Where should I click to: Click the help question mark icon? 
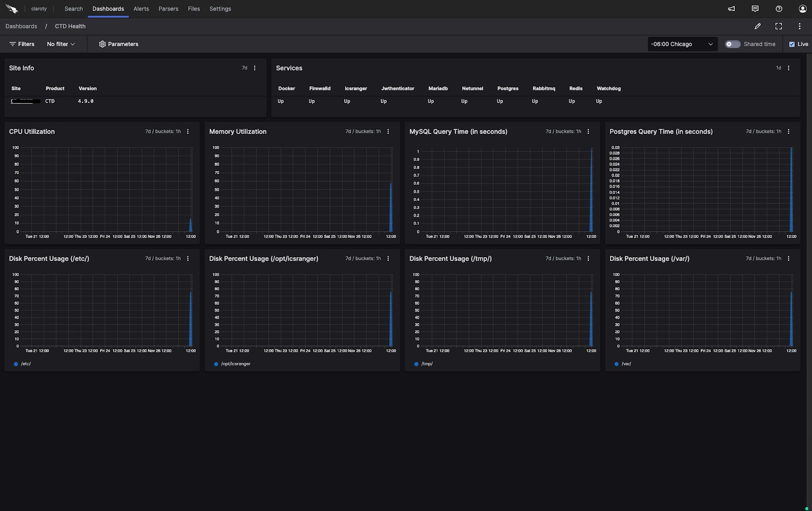pos(779,9)
